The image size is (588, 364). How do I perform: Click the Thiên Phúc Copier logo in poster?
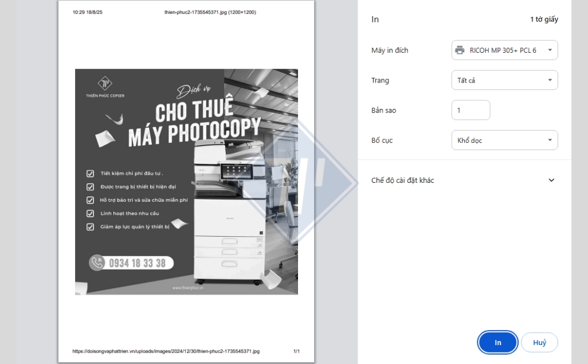(105, 87)
